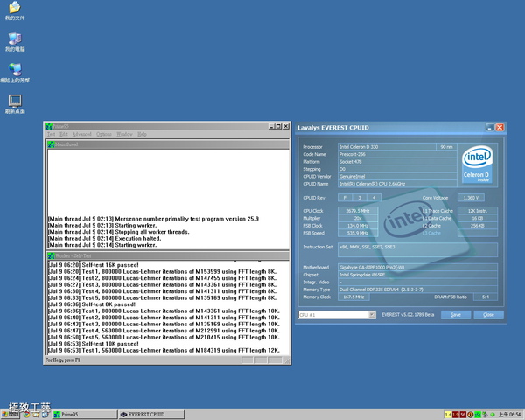Click the red 56 temperature tray icon

[x=463, y=415]
